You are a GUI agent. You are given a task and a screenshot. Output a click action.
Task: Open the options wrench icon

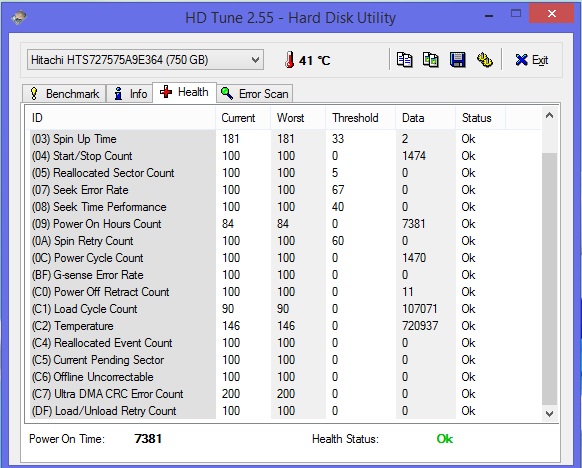click(484, 59)
